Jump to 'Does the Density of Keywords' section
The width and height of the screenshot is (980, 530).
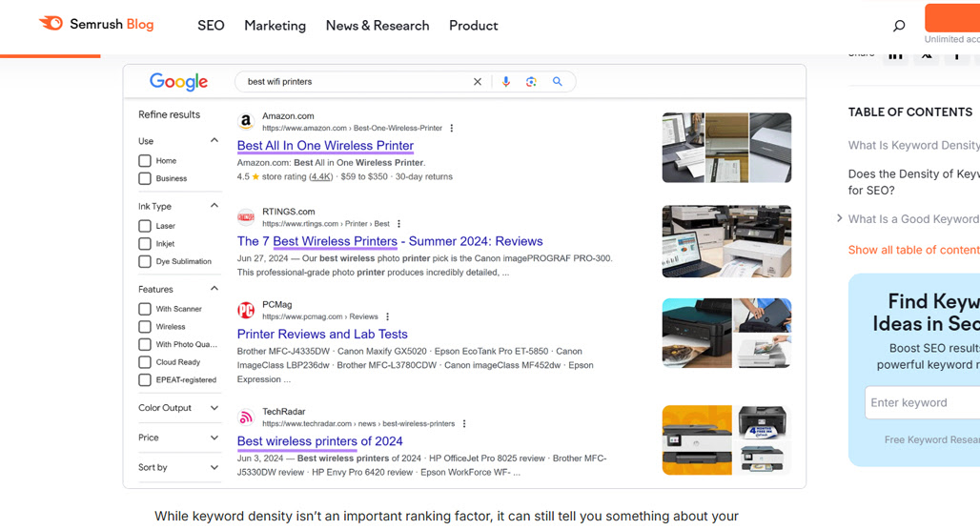tap(914, 182)
